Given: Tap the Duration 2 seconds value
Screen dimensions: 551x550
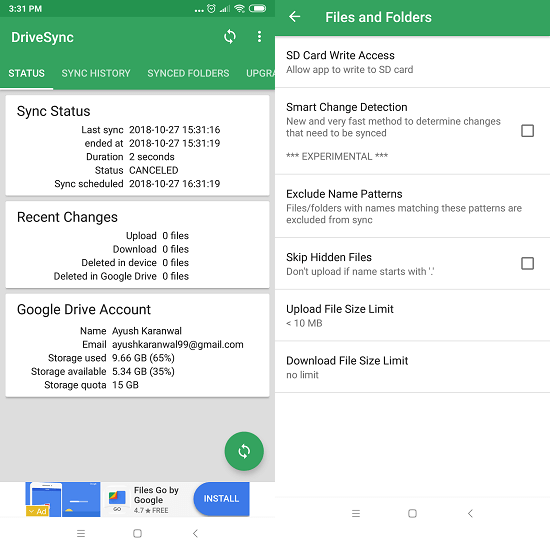Looking at the screenshot, I should [x=151, y=156].
